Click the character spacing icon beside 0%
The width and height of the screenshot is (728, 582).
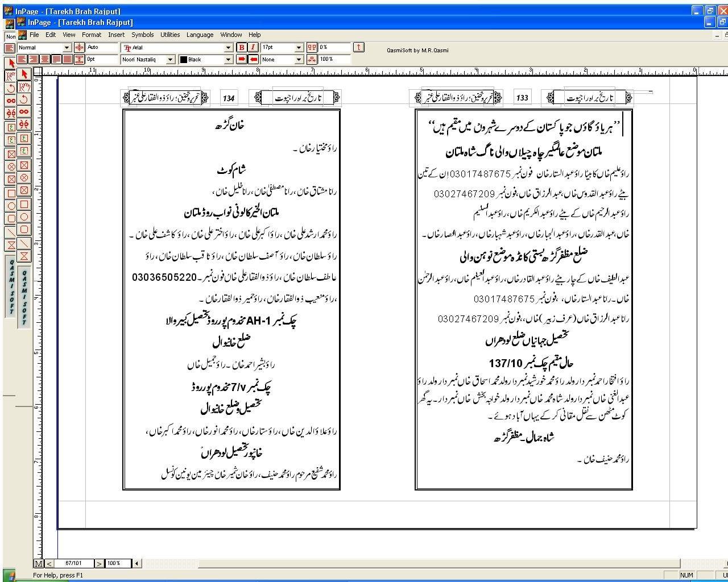click(x=312, y=48)
